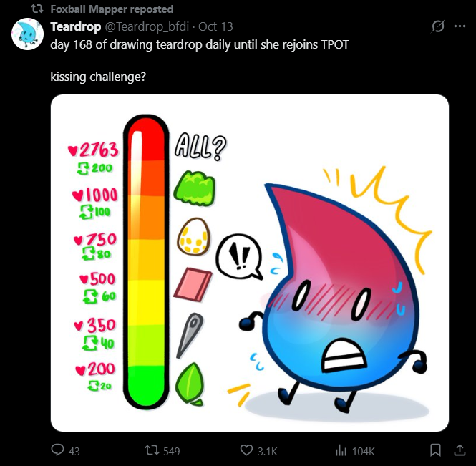Click the green bottom section of the meter
Image resolution: width=476 pixels, height=466 pixels.
coord(145,387)
